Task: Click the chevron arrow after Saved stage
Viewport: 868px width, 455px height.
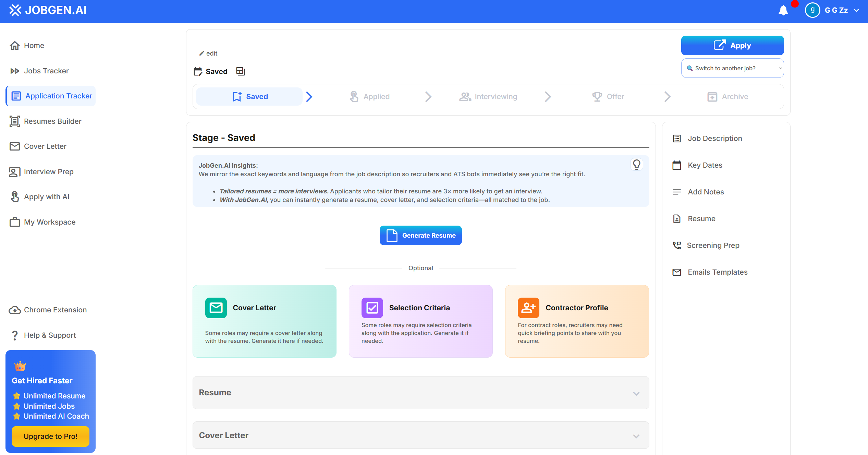Action: click(309, 97)
